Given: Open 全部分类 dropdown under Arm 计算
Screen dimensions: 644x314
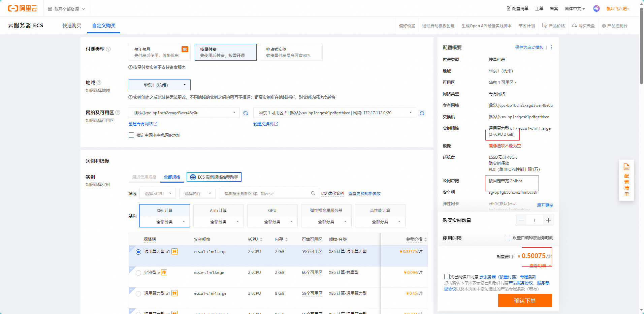Looking at the screenshot, I should point(219,222).
